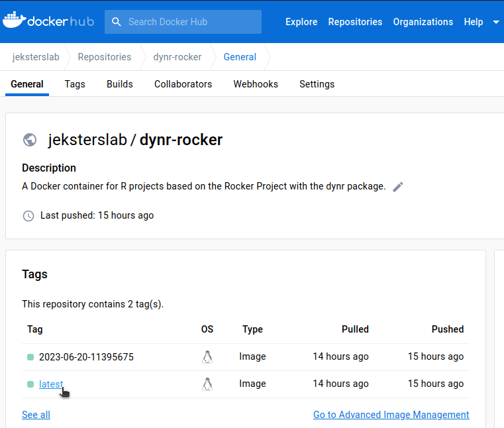Select the General tab
504x428 pixels.
(x=27, y=84)
